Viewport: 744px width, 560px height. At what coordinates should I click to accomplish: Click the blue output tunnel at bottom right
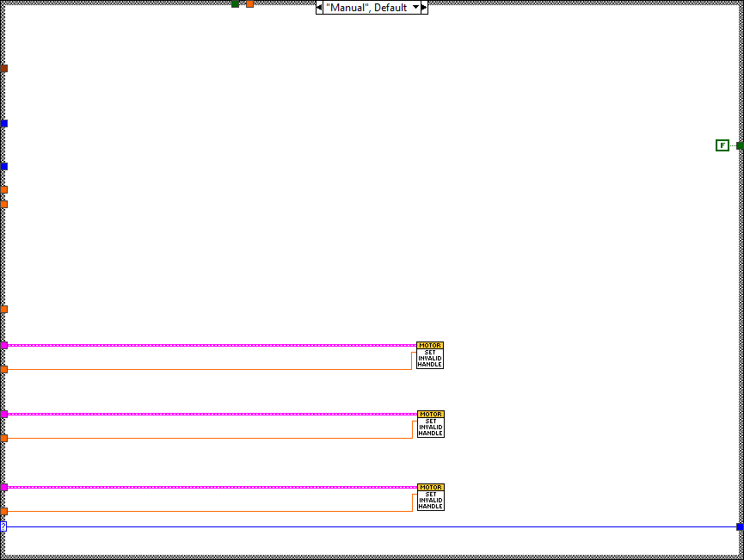(x=740, y=526)
